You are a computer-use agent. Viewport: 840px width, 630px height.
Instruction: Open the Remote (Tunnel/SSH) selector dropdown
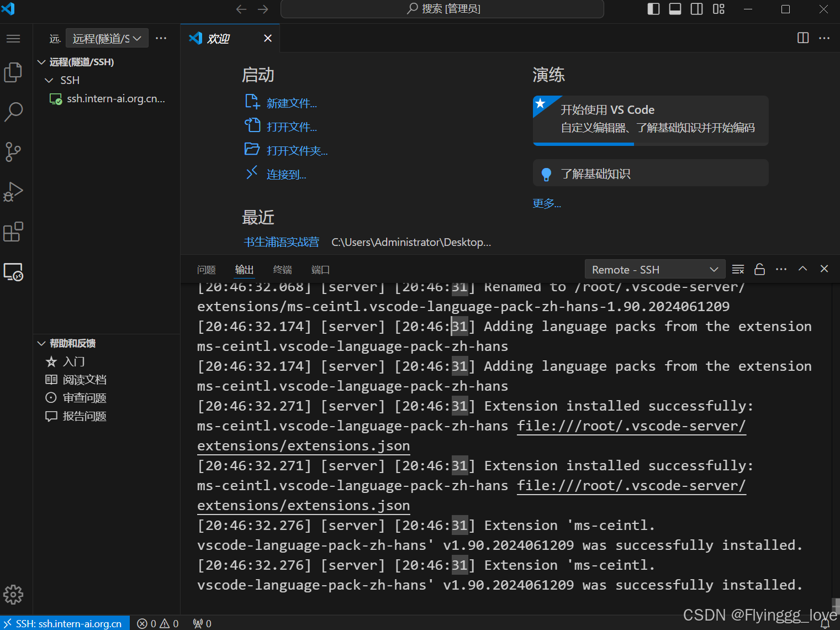point(107,38)
